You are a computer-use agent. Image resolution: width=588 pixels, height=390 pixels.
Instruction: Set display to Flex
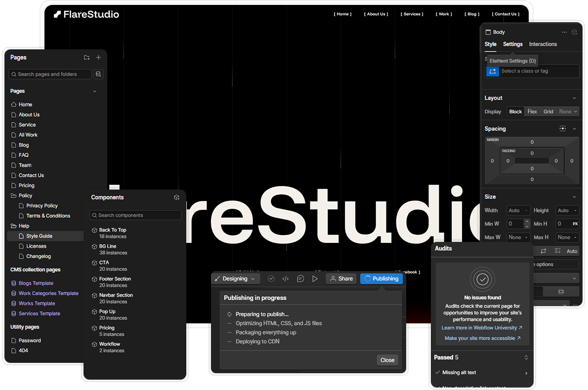tap(532, 112)
